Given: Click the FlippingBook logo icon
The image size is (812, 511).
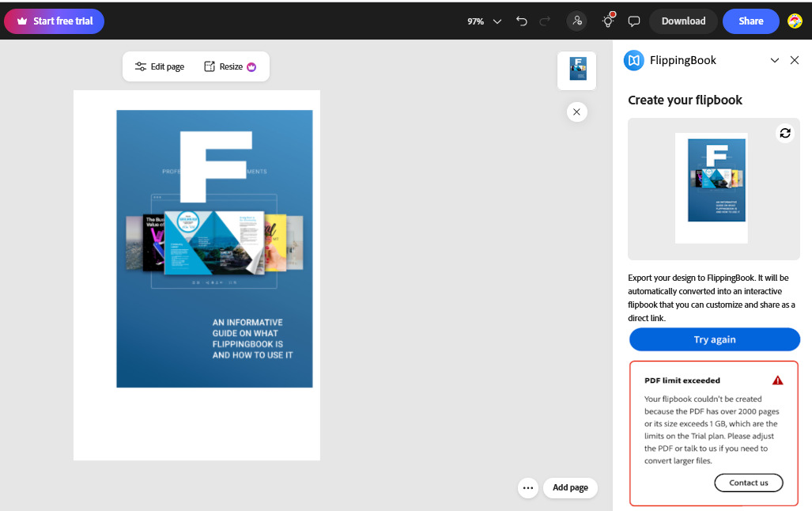Looking at the screenshot, I should pos(633,61).
